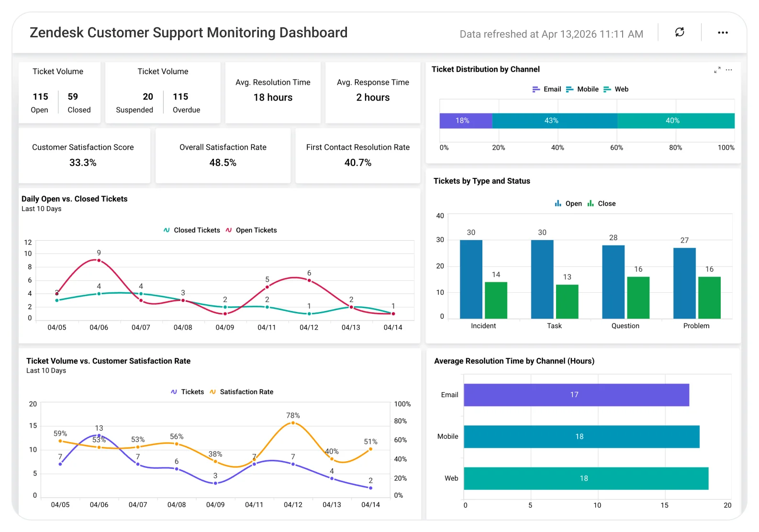Click the Incident close bar labeled 14
The image size is (759, 532).
pos(496,300)
